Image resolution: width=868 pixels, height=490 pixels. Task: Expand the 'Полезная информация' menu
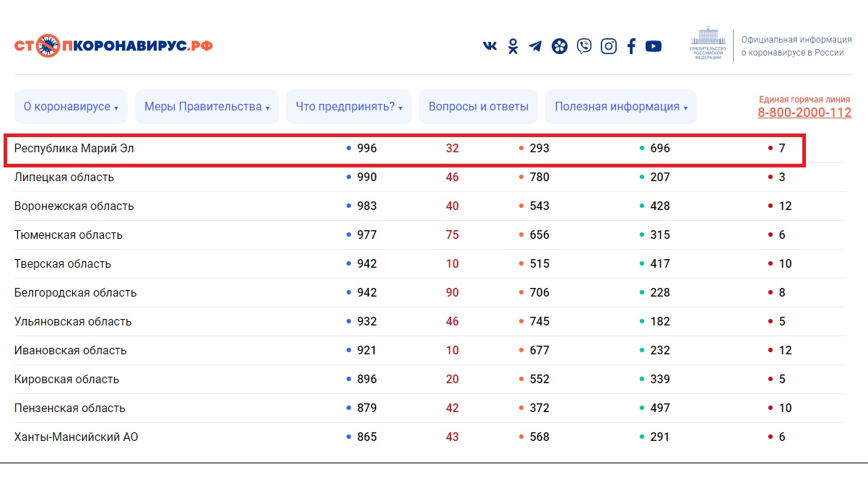(620, 107)
